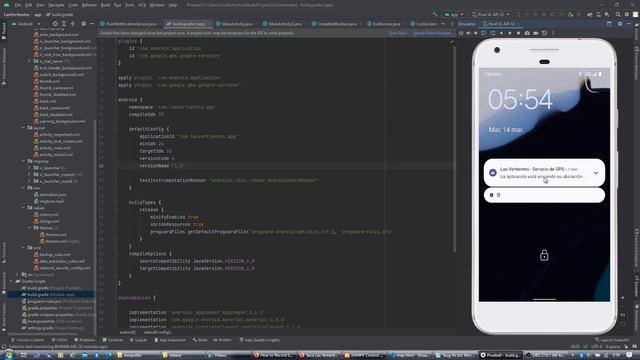The width and height of the screenshot is (640, 360).
Task: Start emulator screen recording icon
Action: point(536,33)
